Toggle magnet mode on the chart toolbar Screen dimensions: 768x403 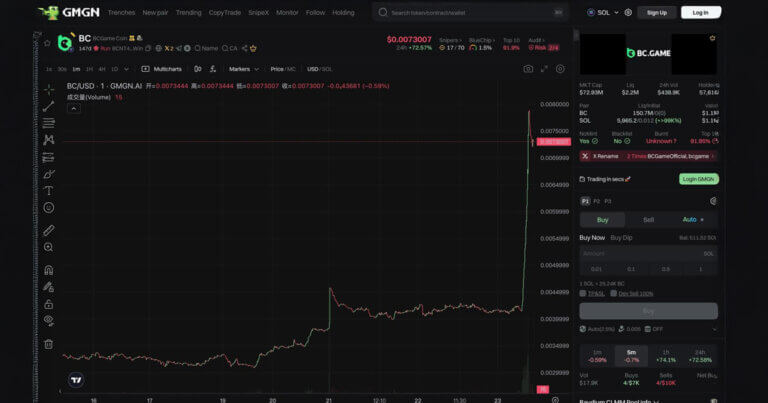coord(48,270)
